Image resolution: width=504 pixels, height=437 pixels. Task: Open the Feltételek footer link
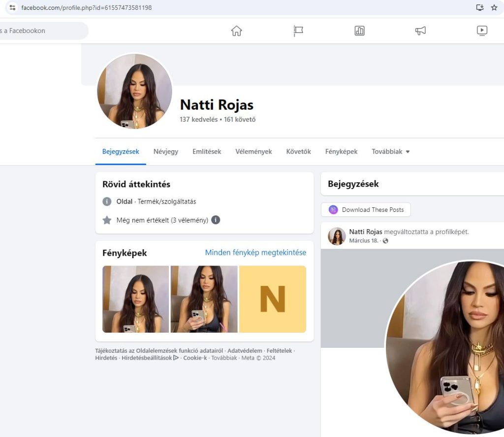tap(280, 351)
